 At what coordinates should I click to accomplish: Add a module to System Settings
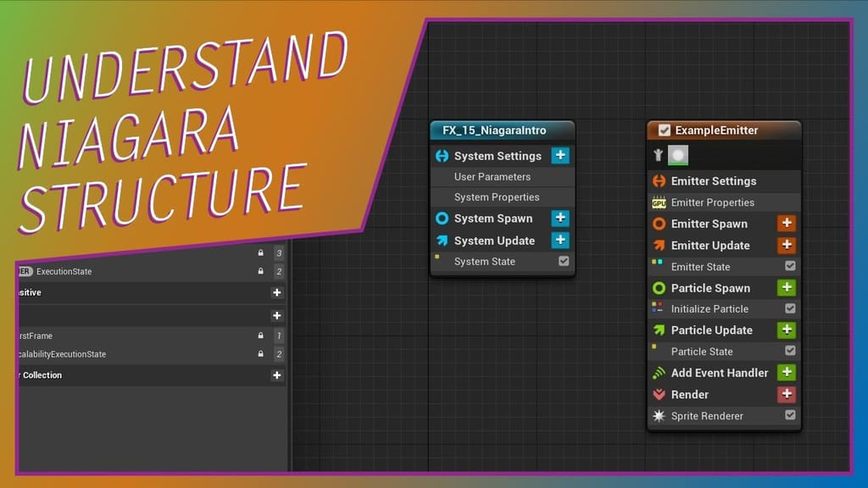click(560, 156)
